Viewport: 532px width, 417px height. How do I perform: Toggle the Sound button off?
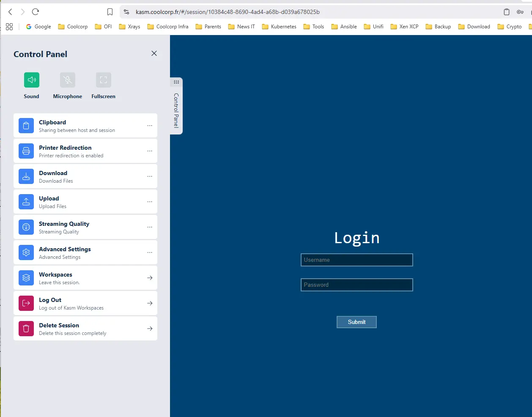[x=31, y=80]
